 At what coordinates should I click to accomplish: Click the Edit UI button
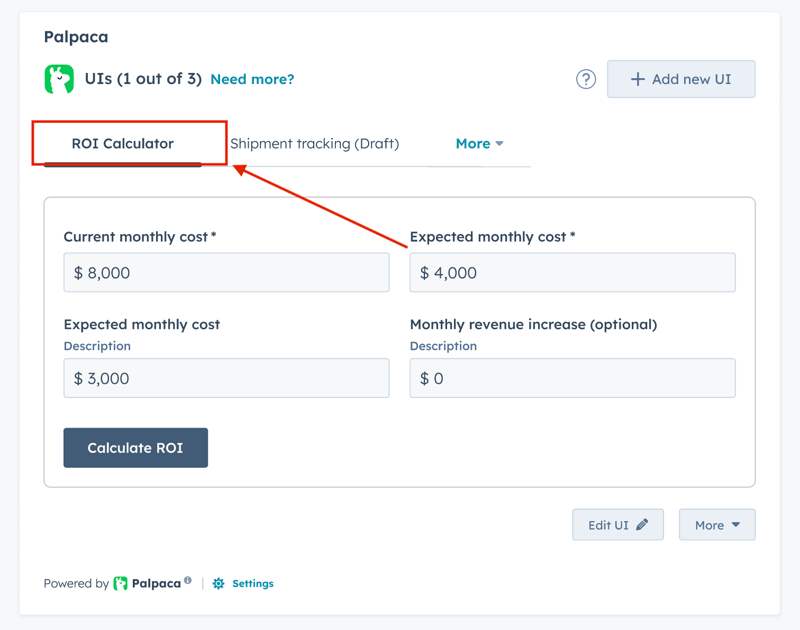(617, 525)
